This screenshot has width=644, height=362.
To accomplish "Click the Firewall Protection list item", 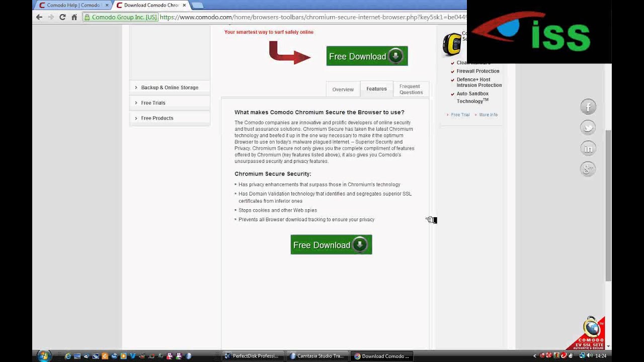I will click(478, 71).
